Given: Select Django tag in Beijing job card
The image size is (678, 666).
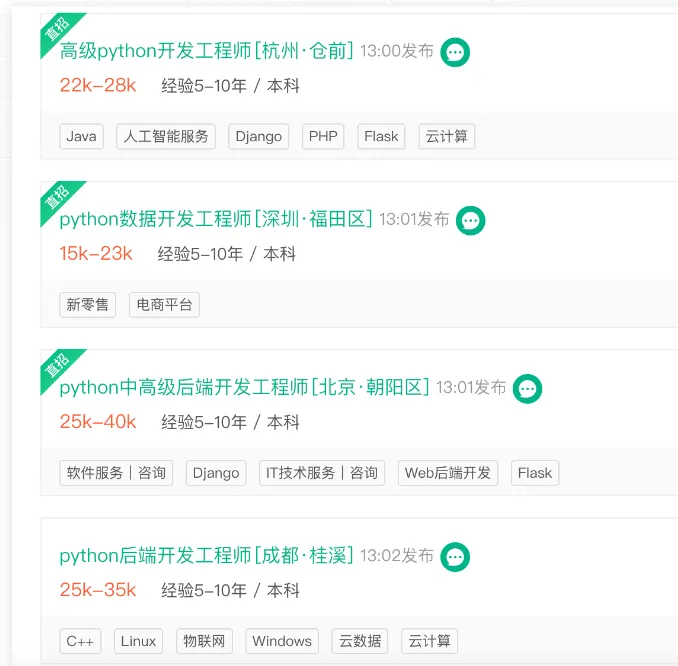Looking at the screenshot, I should pyautogui.click(x=216, y=473).
